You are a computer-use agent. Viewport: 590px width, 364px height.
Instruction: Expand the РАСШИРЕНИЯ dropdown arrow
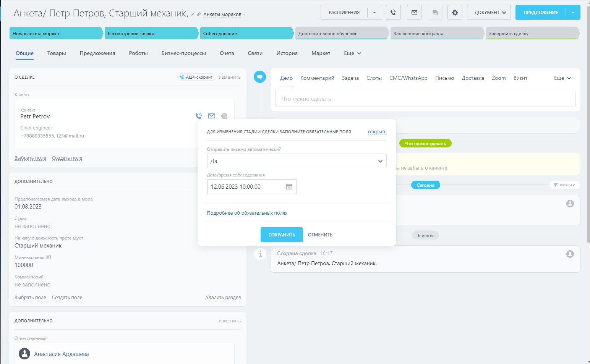pyautogui.click(x=374, y=13)
